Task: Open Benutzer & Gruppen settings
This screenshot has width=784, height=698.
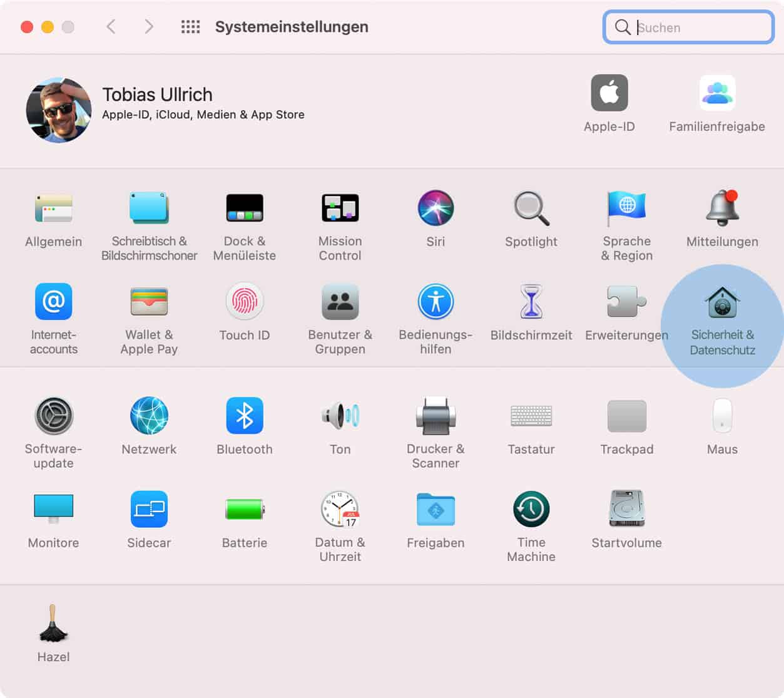Action: pos(340,302)
